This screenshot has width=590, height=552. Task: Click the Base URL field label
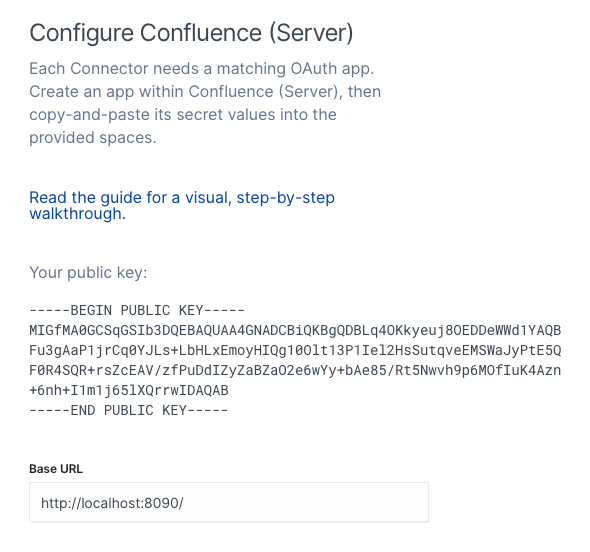coord(56,469)
